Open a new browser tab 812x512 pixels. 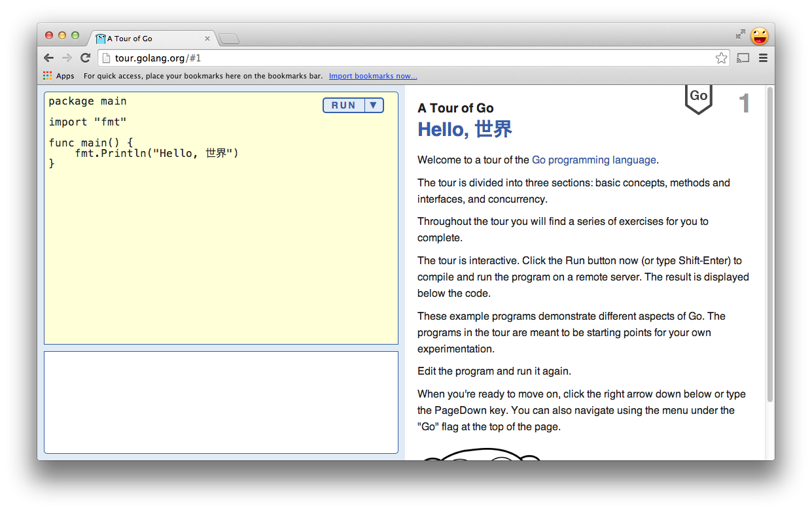(x=229, y=39)
